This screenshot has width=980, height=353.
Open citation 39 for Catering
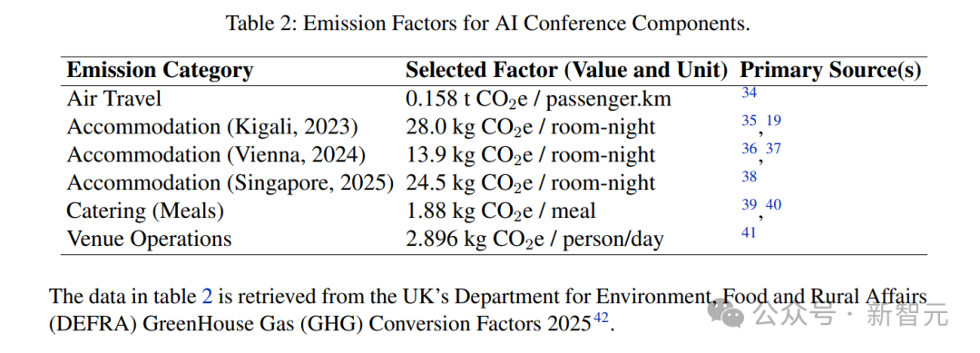click(749, 205)
